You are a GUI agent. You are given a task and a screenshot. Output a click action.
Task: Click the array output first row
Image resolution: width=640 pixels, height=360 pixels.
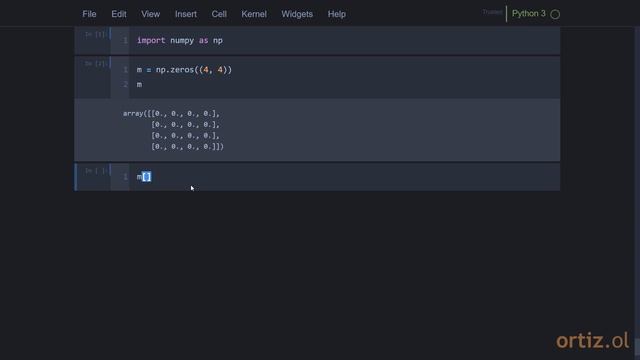click(x=171, y=113)
